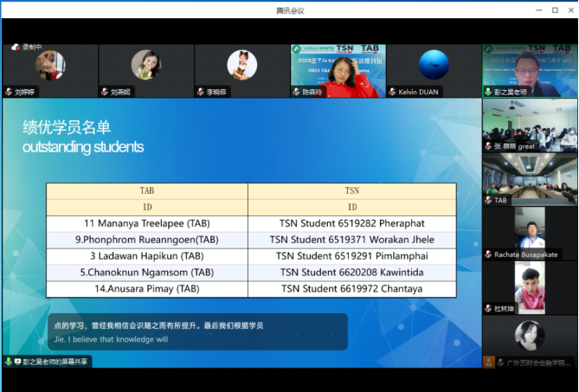Select 刘燕妮 participant avatar tile
Image resolution: width=579 pixels, height=392 pixels.
[145, 67]
